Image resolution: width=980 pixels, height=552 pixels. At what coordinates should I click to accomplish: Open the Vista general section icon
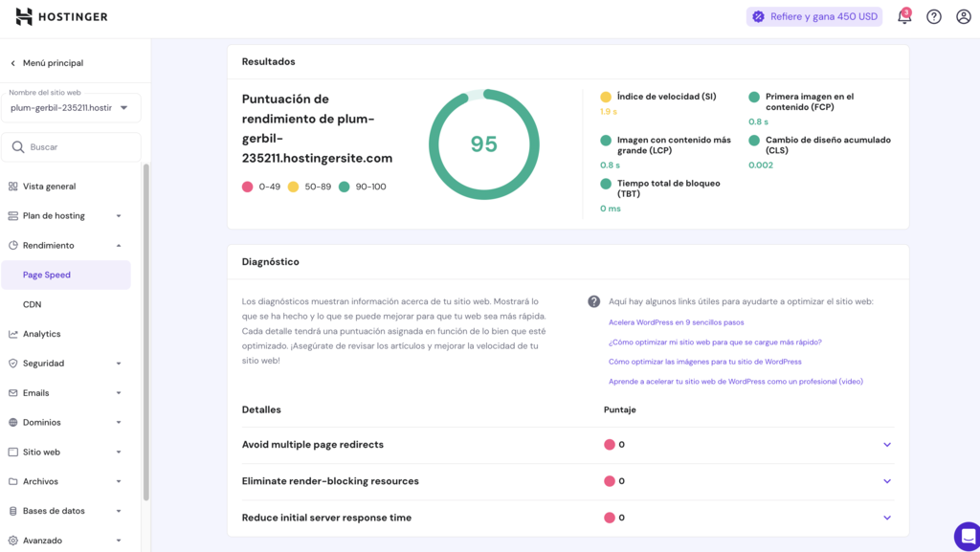tap(13, 186)
